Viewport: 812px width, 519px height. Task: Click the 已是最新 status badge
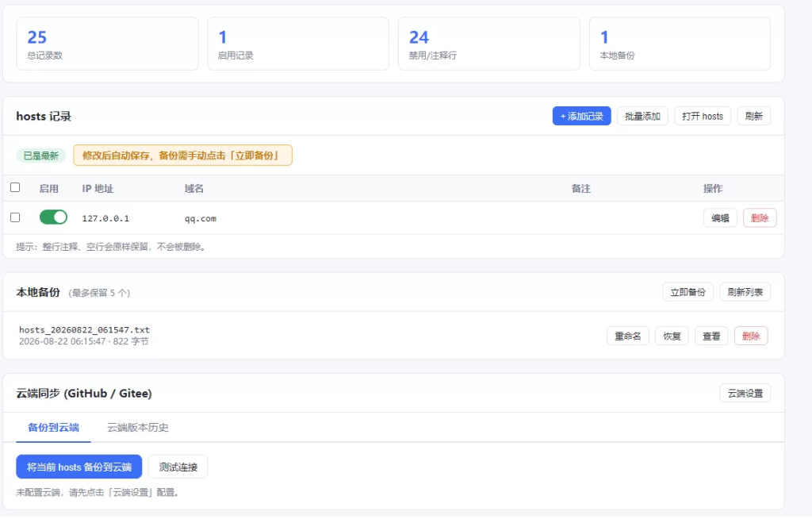41,156
